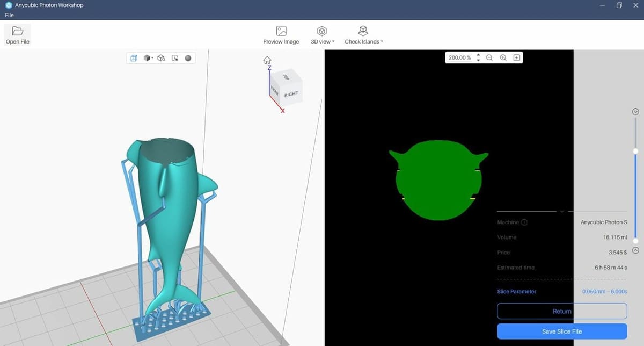The width and height of the screenshot is (644, 346).
Task: Click the fit-to-view square icon
Action: click(x=516, y=57)
